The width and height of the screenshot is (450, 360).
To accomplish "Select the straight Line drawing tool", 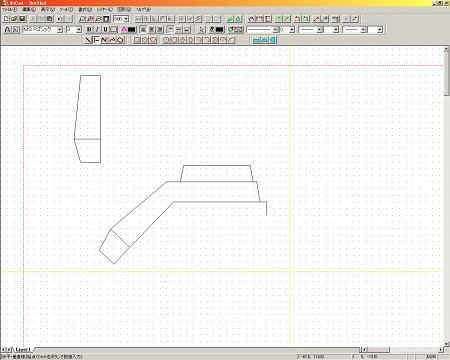I will click(88, 40).
